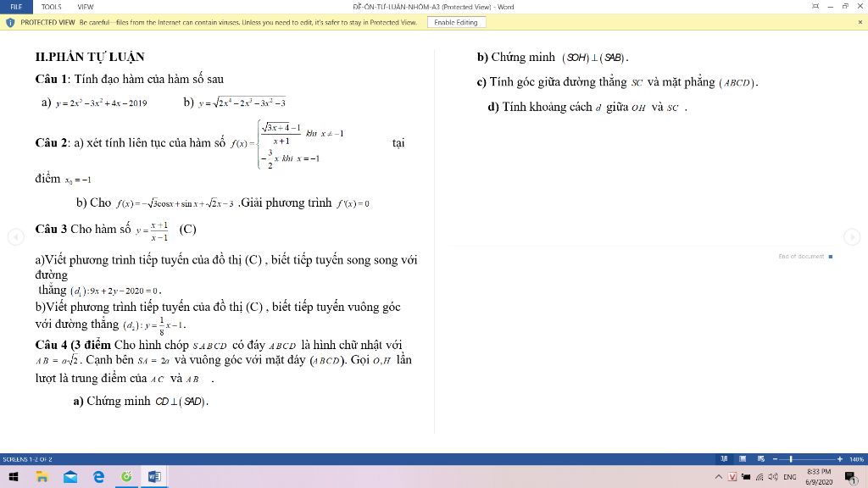868x488 pixels.
Task: Open the Coc Coc browser taskbar icon
Action: (x=127, y=476)
